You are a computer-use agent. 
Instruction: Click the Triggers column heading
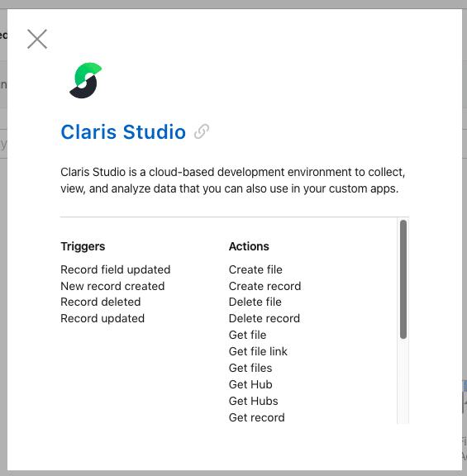[83, 246]
